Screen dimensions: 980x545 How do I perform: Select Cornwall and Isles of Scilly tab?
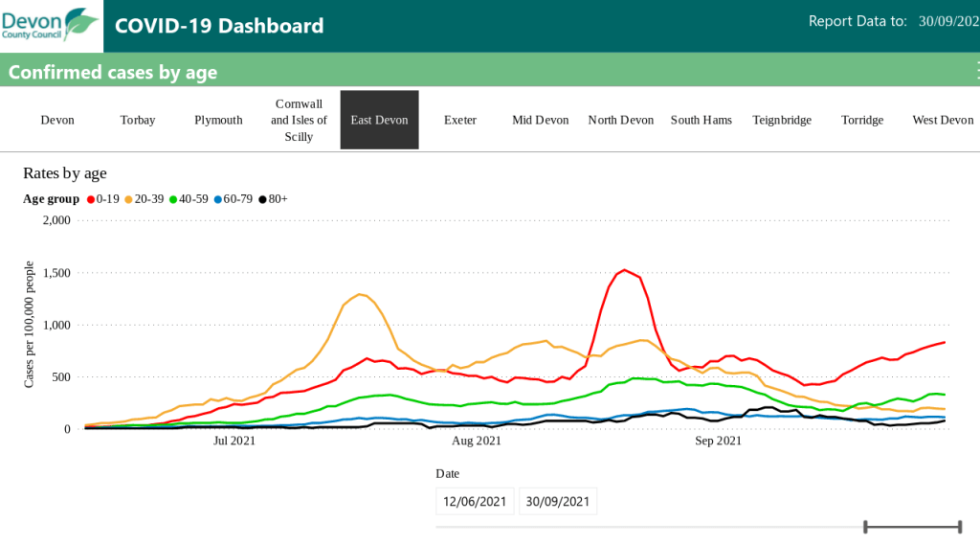[299, 120]
